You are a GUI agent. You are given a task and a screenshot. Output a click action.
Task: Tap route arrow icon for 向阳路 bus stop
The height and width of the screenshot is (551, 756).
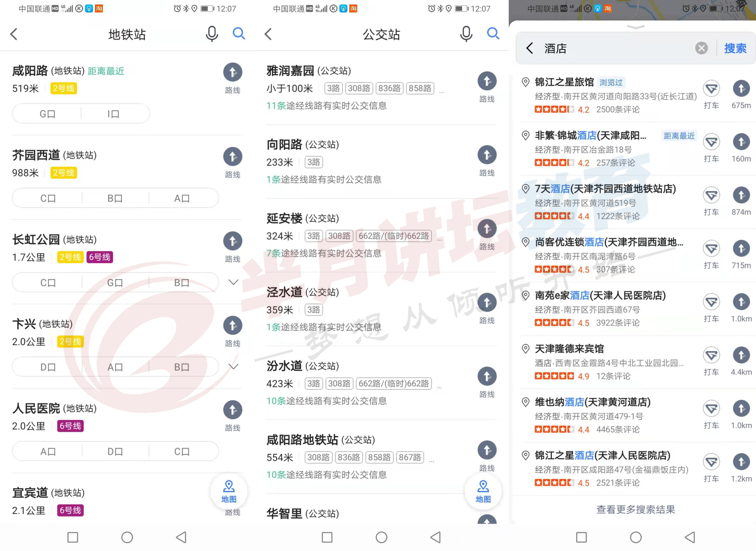click(487, 155)
